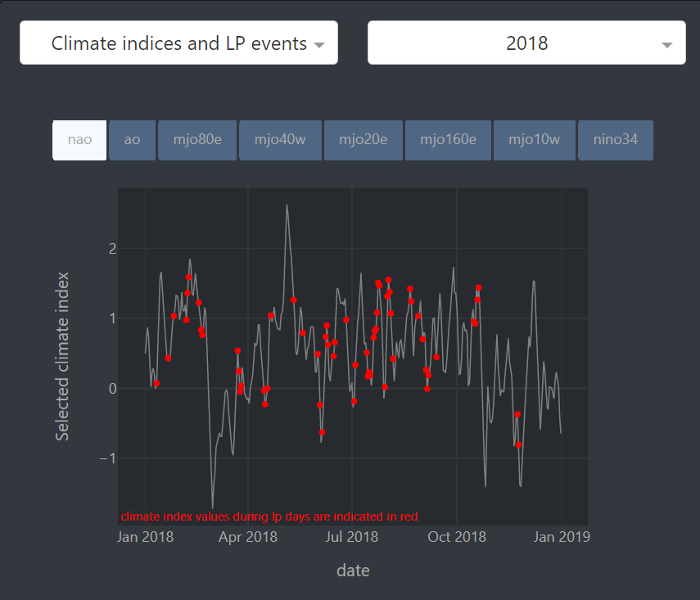700x600 pixels.
Task: Pick the mjo10w index button
Action: click(534, 140)
